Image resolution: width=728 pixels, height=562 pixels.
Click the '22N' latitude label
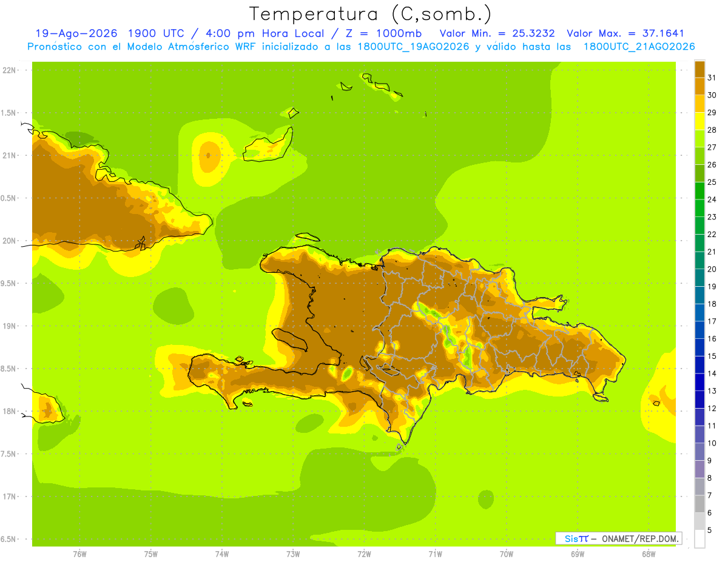click(x=9, y=70)
